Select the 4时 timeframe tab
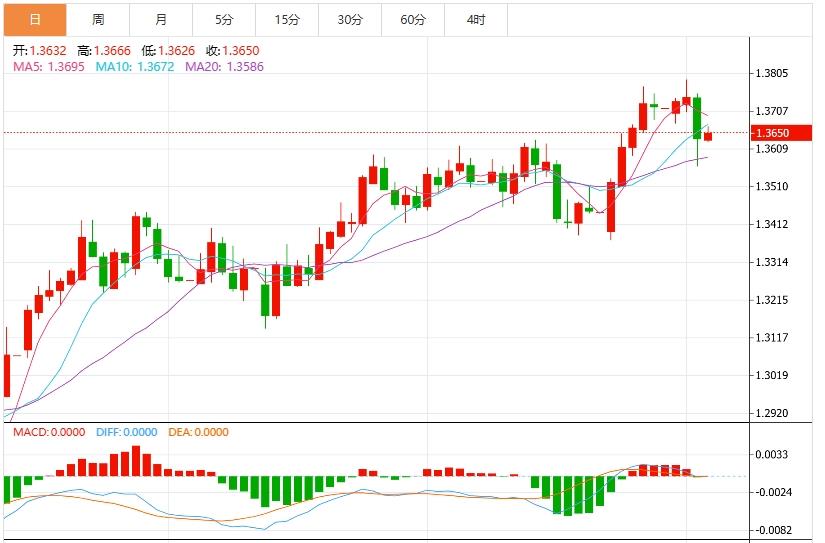This screenshot has height=543, width=825. [476, 19]
